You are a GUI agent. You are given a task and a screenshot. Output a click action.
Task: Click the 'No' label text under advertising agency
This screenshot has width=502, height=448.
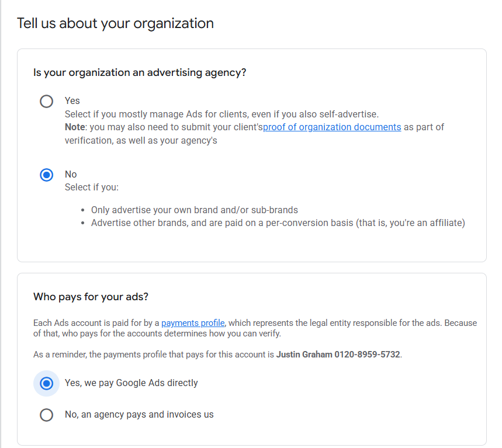point(71,174)
